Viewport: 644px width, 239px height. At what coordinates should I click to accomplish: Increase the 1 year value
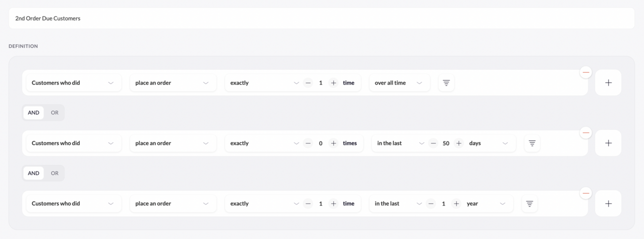456,204
